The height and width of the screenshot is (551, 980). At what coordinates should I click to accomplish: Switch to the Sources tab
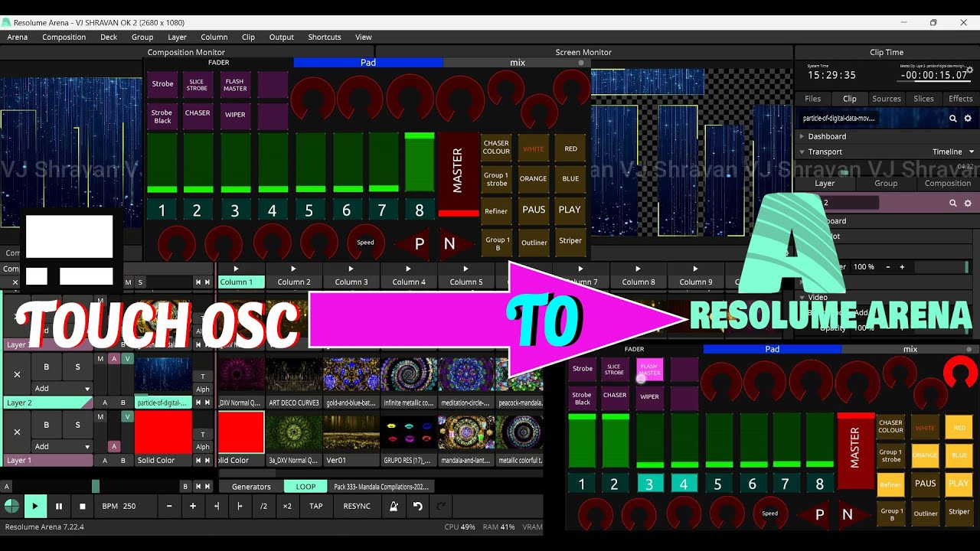point(887,99)
